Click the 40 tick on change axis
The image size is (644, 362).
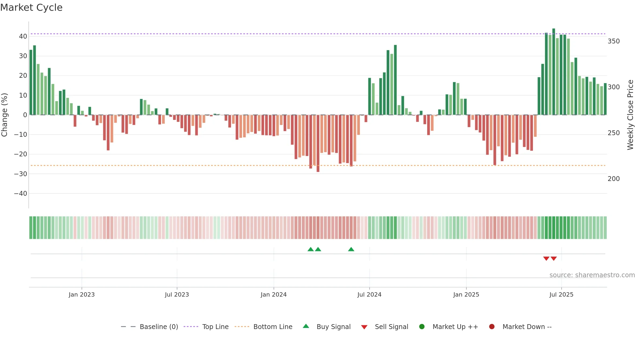(x=23, y=36)
